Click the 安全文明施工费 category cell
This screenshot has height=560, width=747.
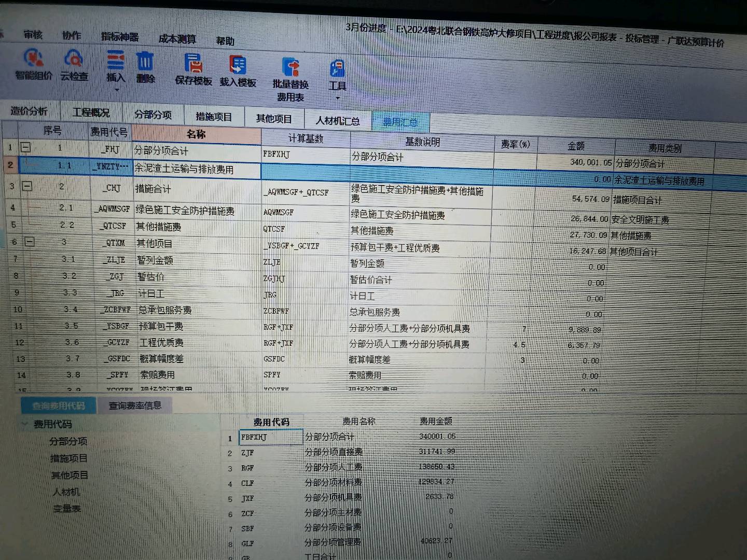pyautogui.click(x=662, y=219)
